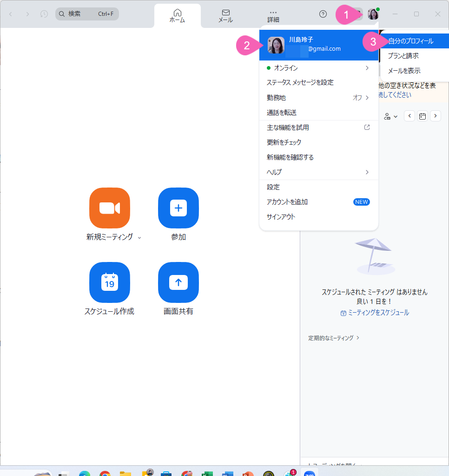Open the Schedule calendar icon

(x=109, y=282)
